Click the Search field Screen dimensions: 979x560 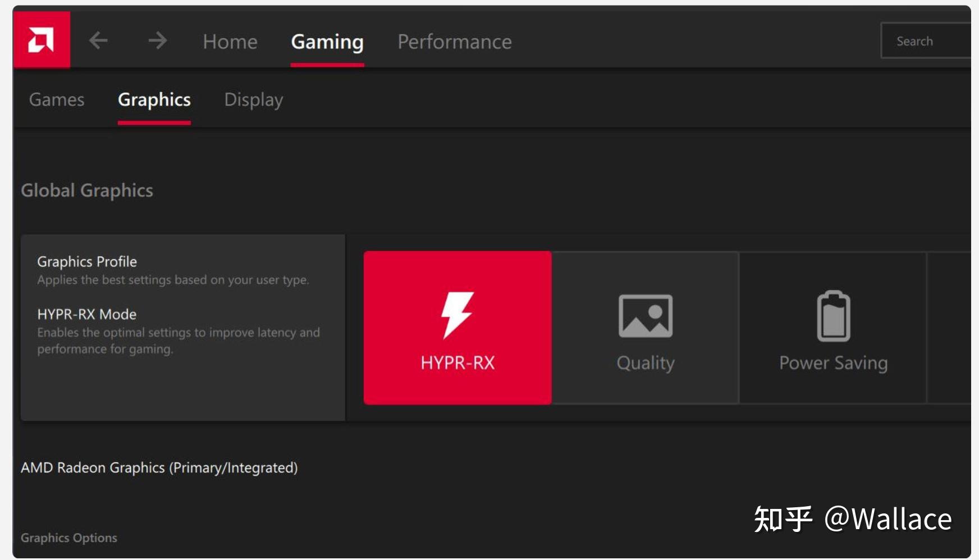926,40
